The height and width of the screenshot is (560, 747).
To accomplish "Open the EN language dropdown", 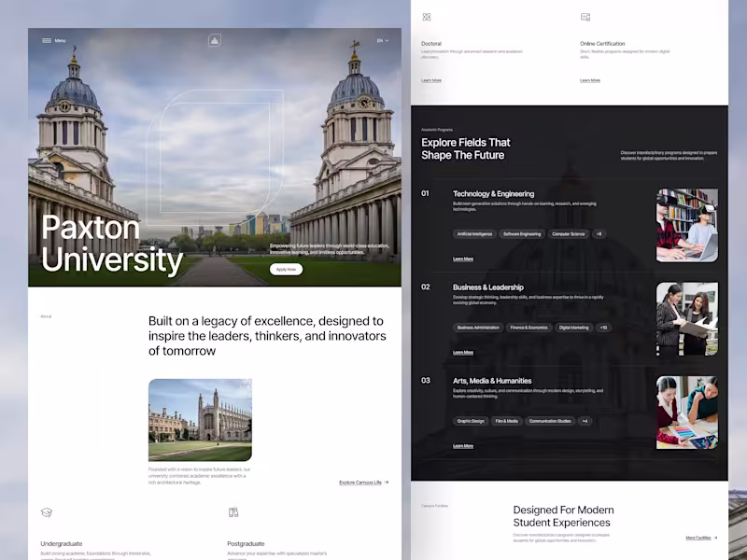I will [383, 40].
